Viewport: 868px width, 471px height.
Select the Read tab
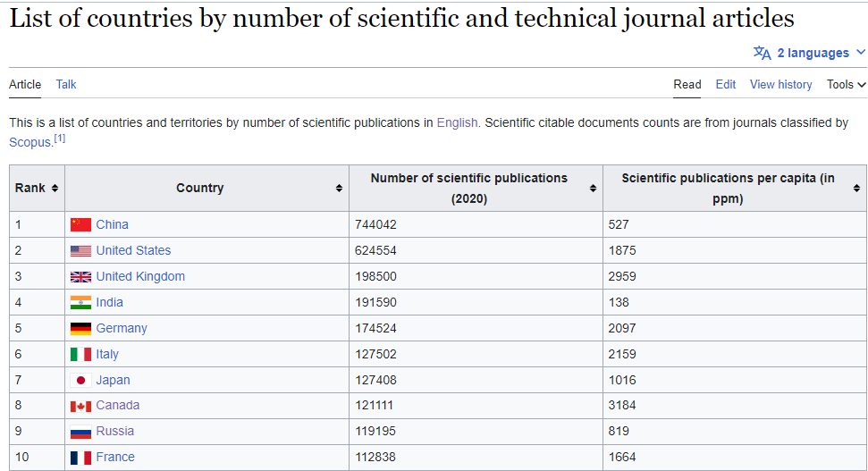(687, 85)
